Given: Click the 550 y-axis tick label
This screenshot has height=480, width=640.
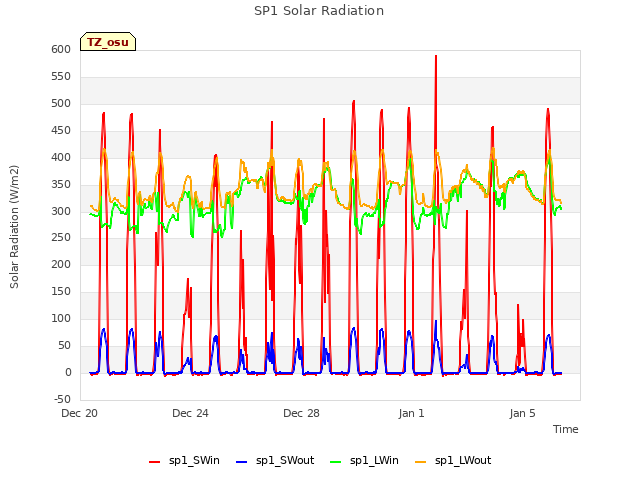Looking at the screenshot, I should point(61,77).
